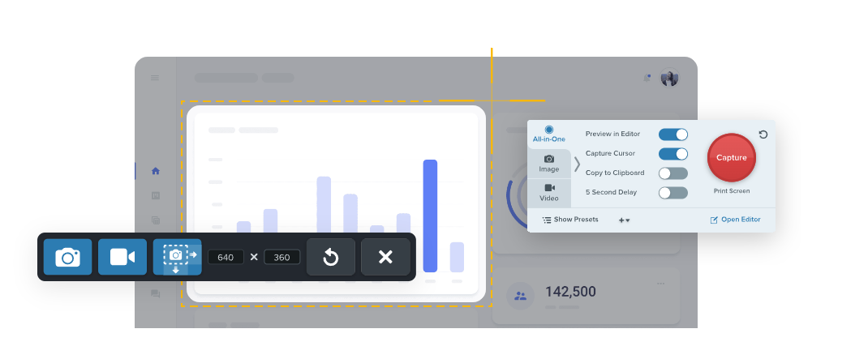Switch to the Image tab

click(x=549, y=164)
